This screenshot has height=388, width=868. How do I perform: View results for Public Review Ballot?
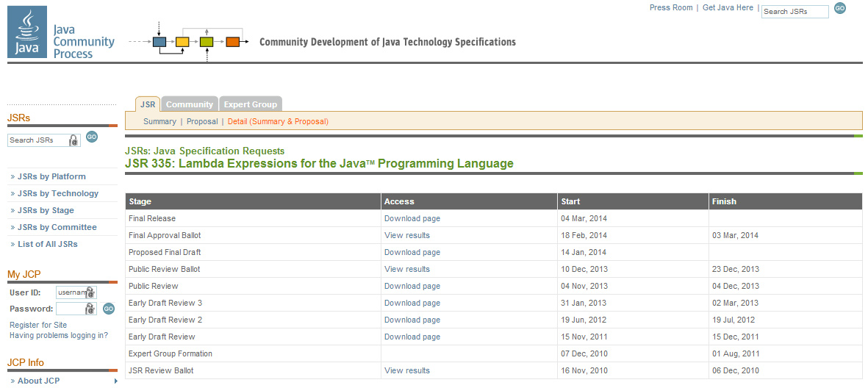coord(407,269)
